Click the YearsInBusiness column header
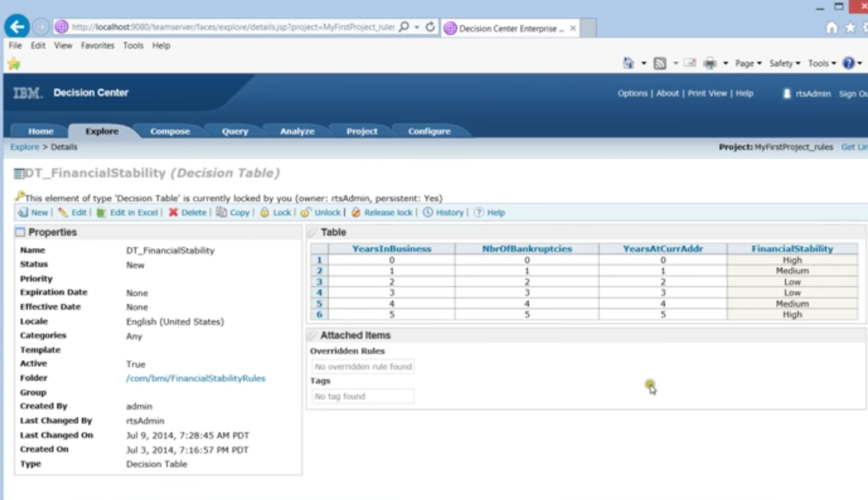This screenshot has height=500, width=868. (391, 249)
